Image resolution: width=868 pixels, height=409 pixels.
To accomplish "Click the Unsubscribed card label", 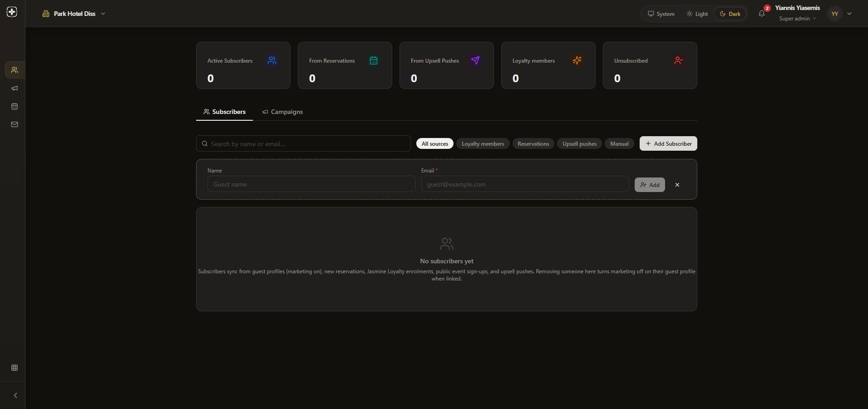I will click(x=631, y=60).
